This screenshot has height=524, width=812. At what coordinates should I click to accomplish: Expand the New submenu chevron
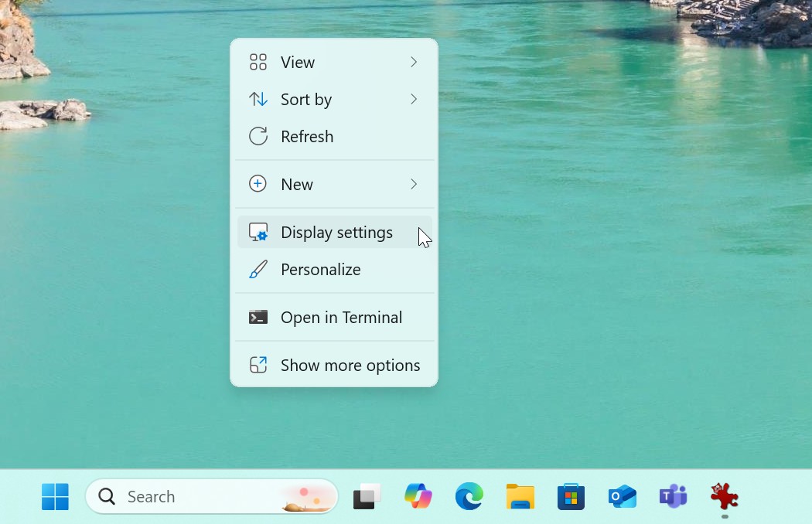(414, 184)
